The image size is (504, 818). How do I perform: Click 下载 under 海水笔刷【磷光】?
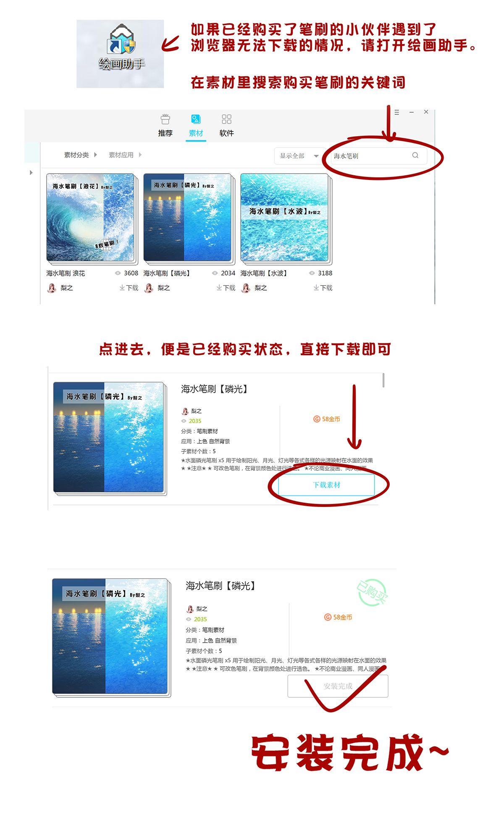pyautogui.click(x=226, y=288)
